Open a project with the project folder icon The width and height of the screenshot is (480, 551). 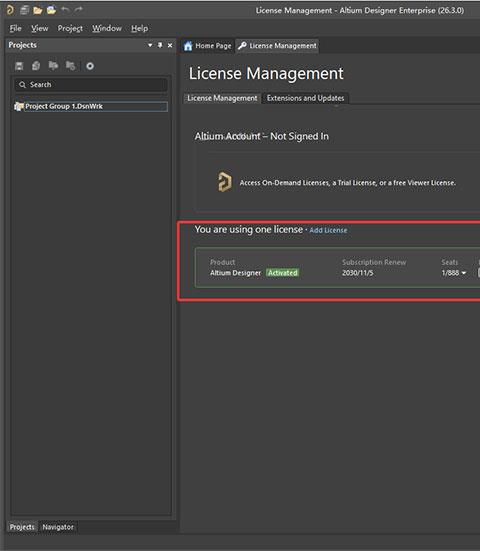tap(51, 10)
